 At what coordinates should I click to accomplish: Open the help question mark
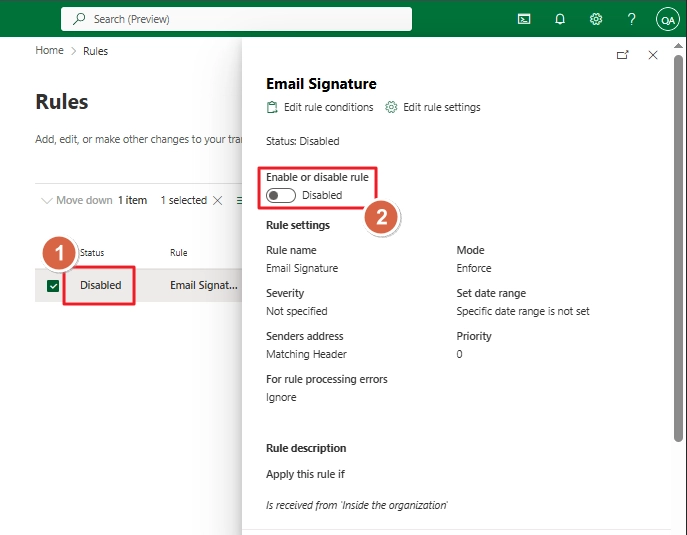(631, 19)
